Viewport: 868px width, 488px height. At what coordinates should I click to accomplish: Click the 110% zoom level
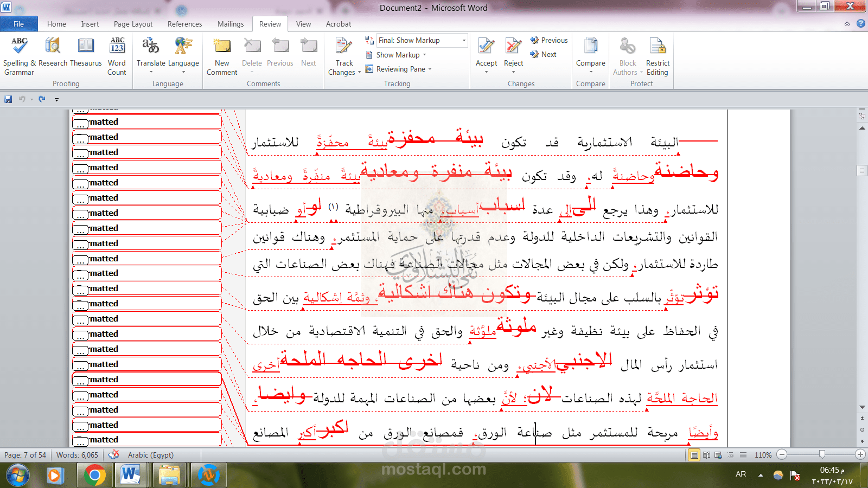tap(763, 455)
